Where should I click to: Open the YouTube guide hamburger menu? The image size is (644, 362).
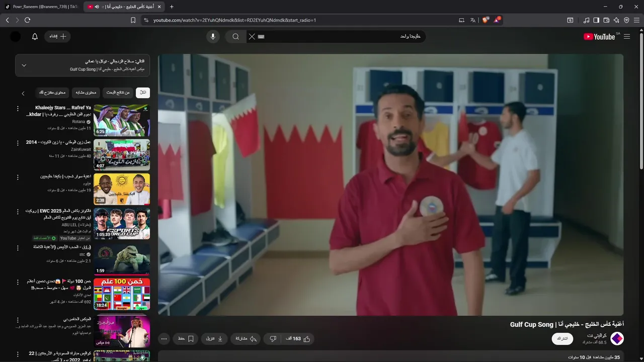626,37
